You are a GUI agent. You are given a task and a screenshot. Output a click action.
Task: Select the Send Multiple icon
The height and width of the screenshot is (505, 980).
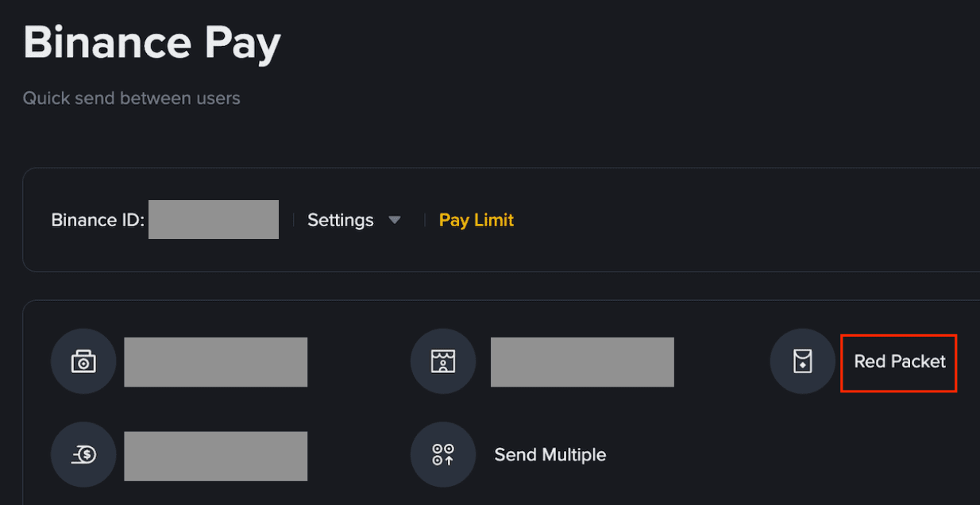443,455
